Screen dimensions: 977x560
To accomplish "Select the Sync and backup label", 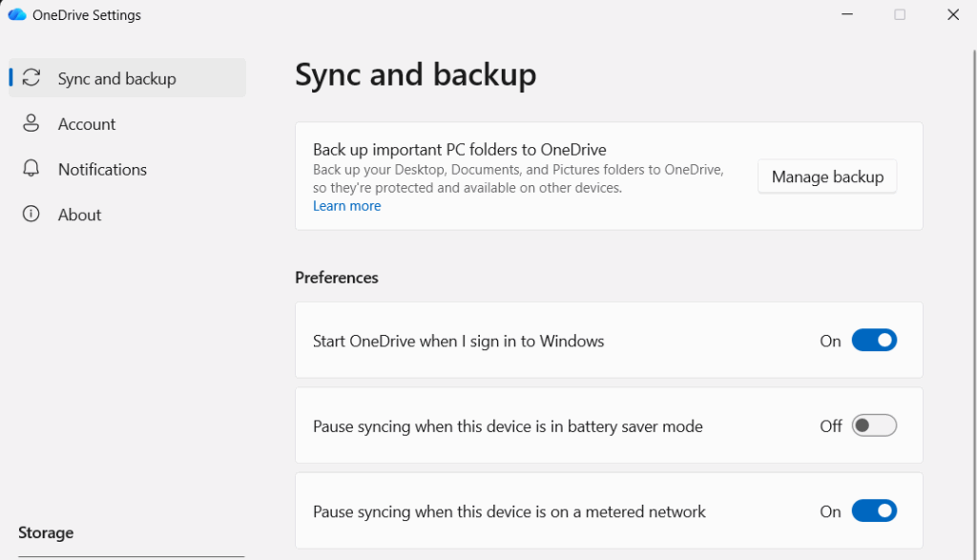I will coord(116,79).
